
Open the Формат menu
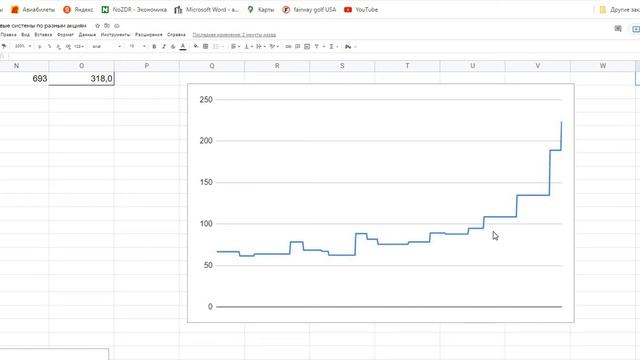[65, 35]
